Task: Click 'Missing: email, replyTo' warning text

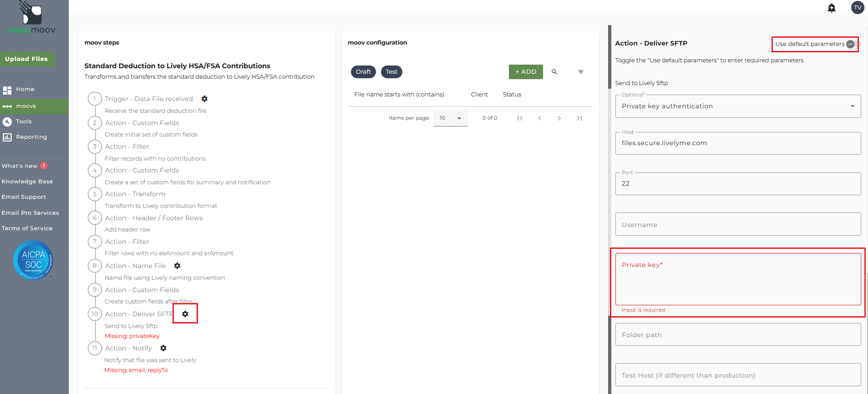Action: 136,370
